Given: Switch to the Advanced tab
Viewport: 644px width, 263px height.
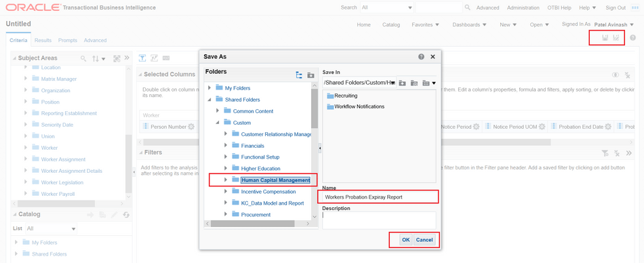Looking at the screenshot, I should (96, 40).
